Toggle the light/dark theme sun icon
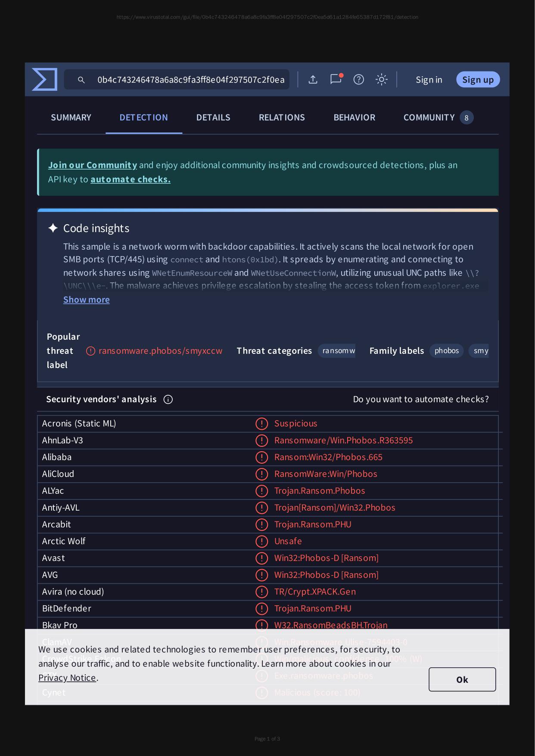 (x=381, y=80)
